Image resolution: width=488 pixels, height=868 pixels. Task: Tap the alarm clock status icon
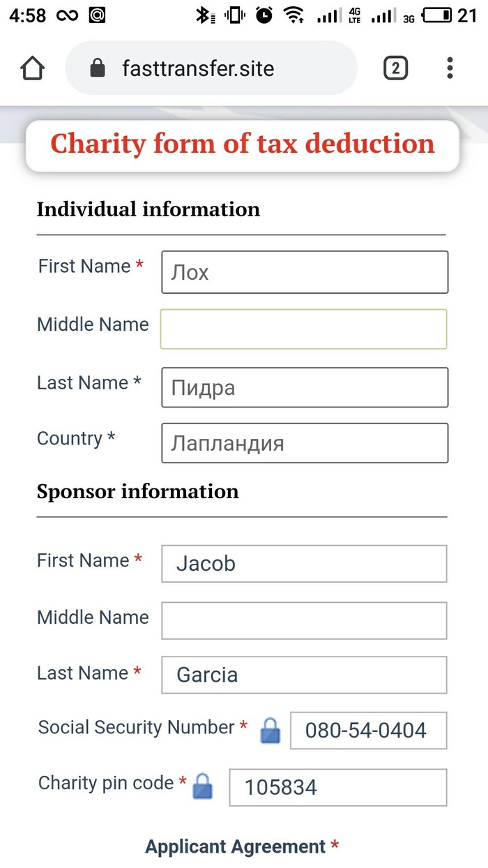click(x=264, y=15)
